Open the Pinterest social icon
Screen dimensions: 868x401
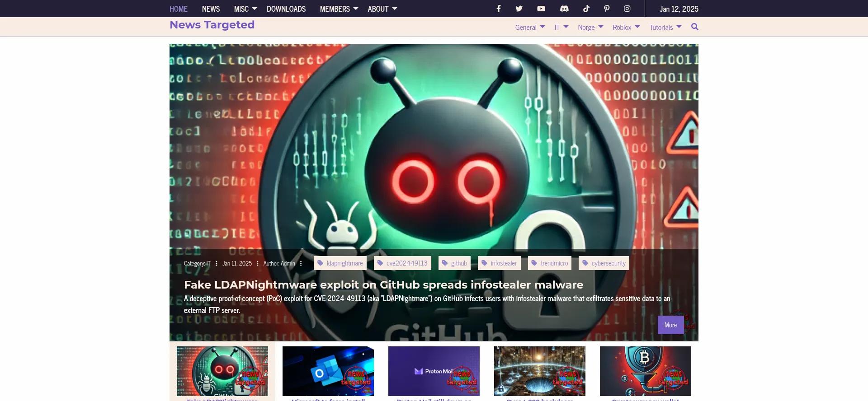point(607,9)
